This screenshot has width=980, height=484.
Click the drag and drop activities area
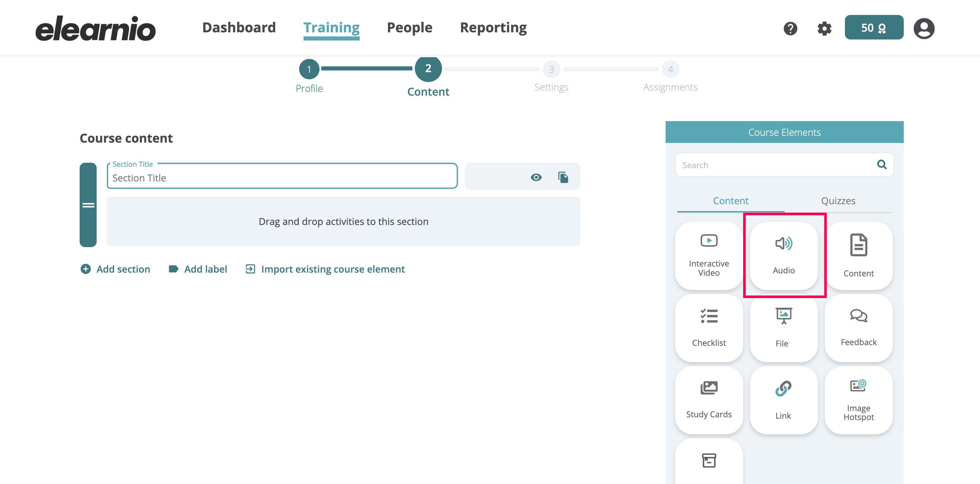tap(343, 222)
